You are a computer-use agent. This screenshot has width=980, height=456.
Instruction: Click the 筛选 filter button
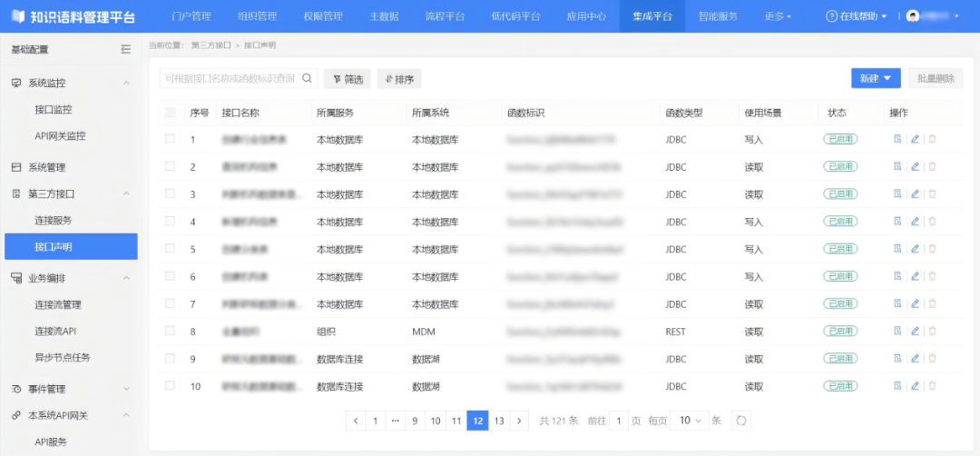coord(348,79)
